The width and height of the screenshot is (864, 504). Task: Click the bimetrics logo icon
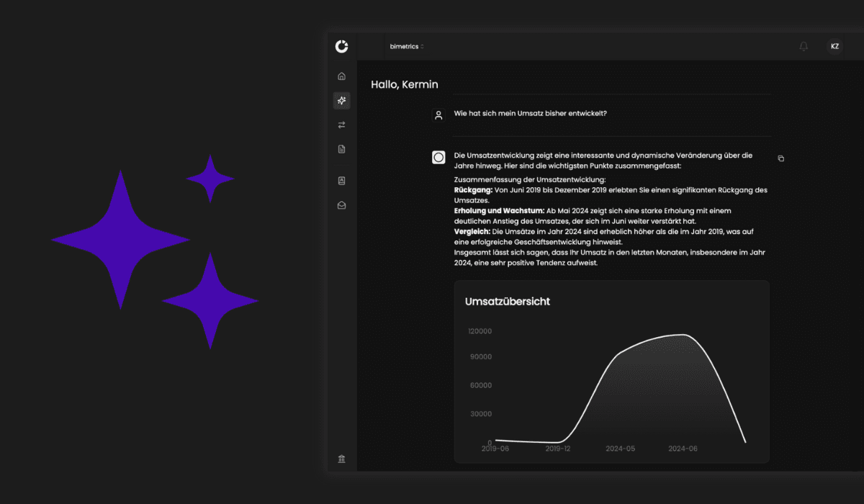(x=341, y=47)
